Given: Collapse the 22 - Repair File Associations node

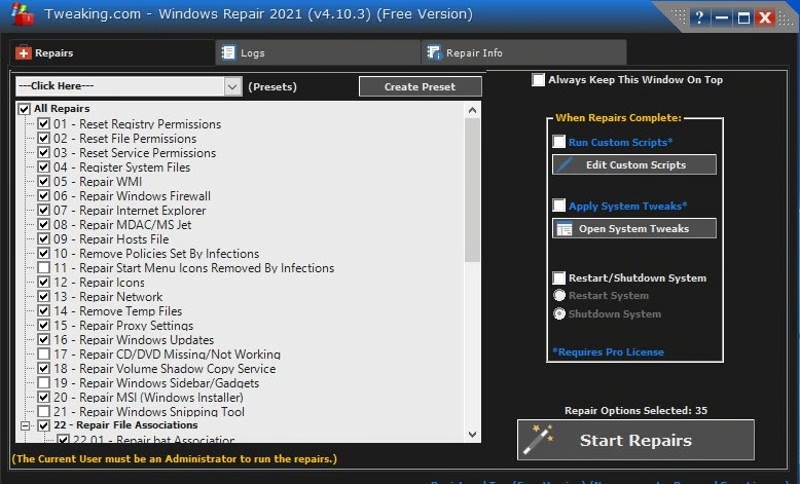Looking at the screenshot, I should point(24,425).
